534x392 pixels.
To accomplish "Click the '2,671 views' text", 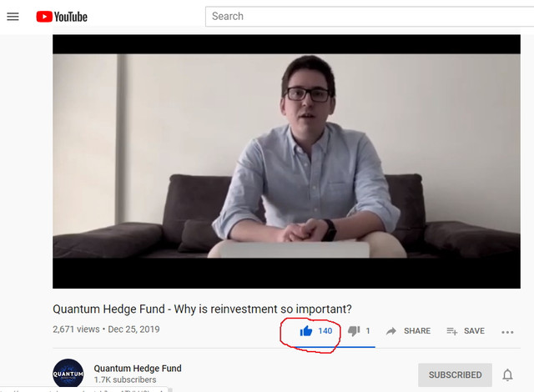I will [x=76, y=329].
